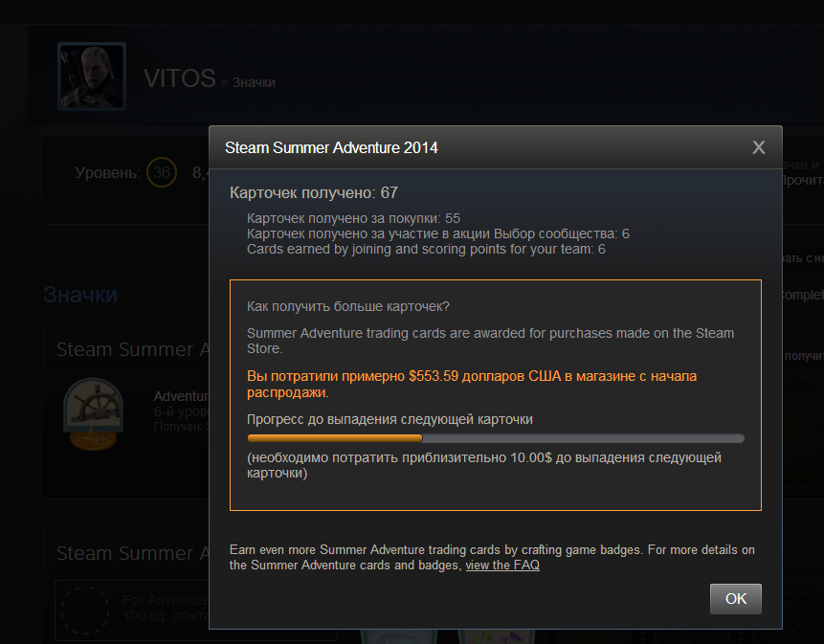The width and height of the screenshot is (824, 644).
Task: Click the level 36 circle badge
Action: pos(162,172)
